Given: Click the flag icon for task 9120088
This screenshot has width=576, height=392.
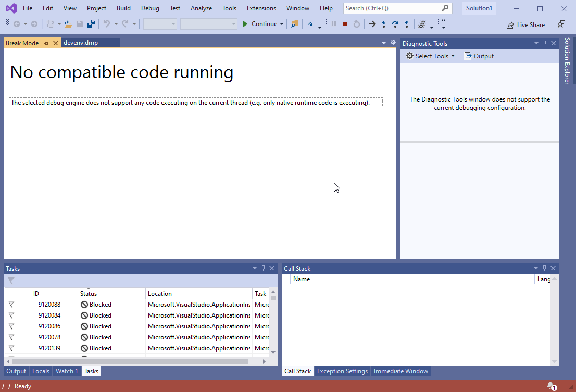Looking at the screenshot, I should tap(11, 305).
